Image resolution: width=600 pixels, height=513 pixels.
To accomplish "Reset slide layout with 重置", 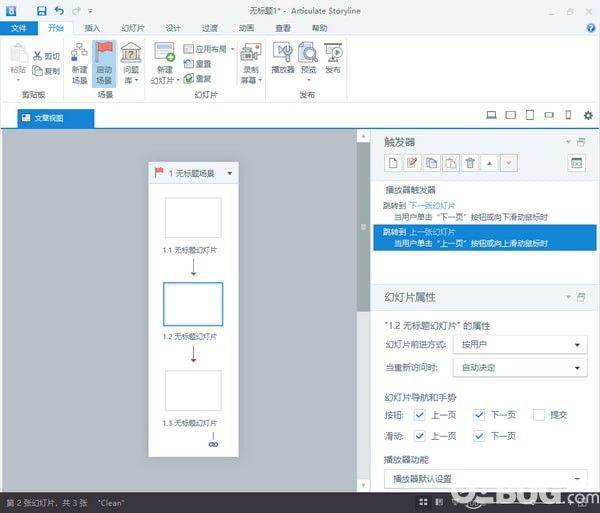I will 197,64.
